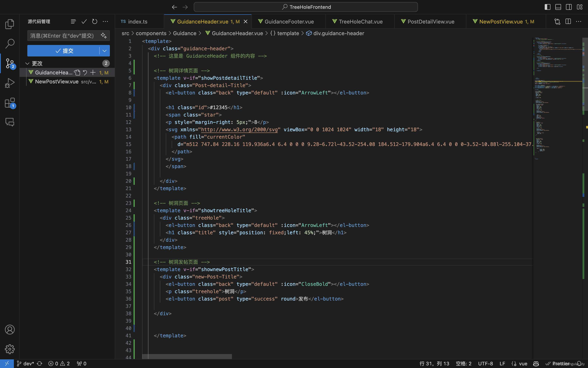Go forward with the right navigation arrow

click(185, 7)
